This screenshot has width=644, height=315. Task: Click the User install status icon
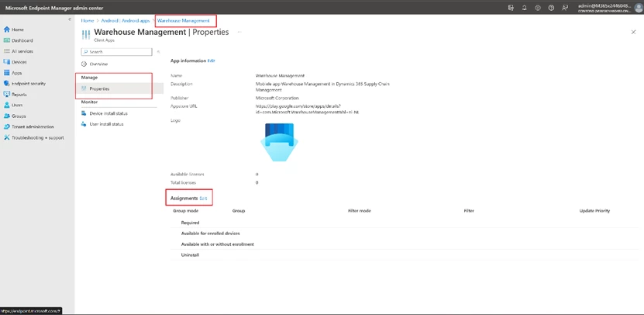84,124
